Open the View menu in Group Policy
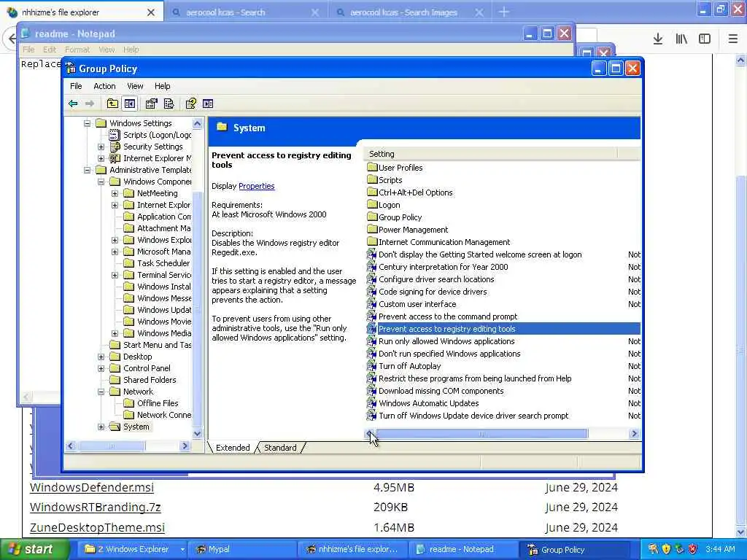This screenshot has width=747, height=560. (x=135, y=86)
